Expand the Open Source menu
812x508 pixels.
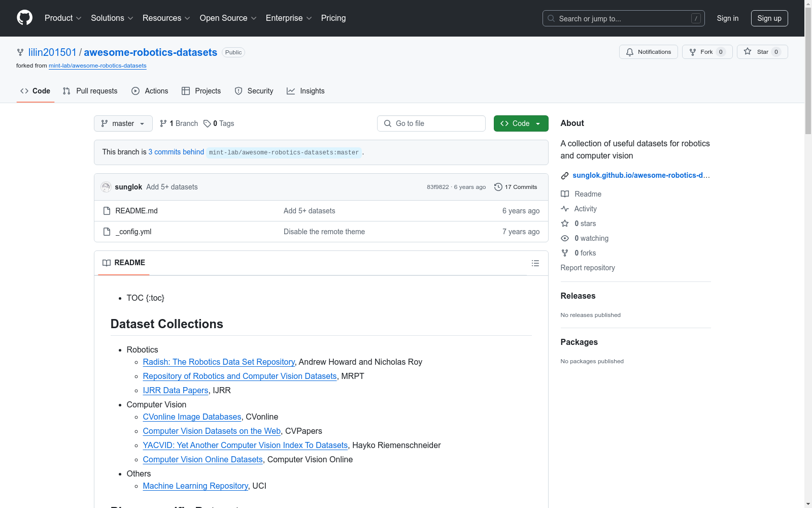(x=228, y=18)
